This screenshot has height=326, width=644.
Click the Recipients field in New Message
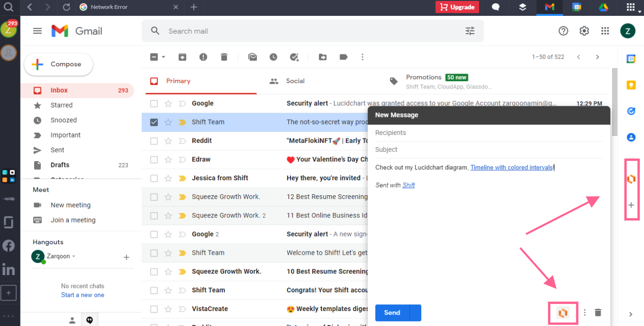(x=489, y=133)
